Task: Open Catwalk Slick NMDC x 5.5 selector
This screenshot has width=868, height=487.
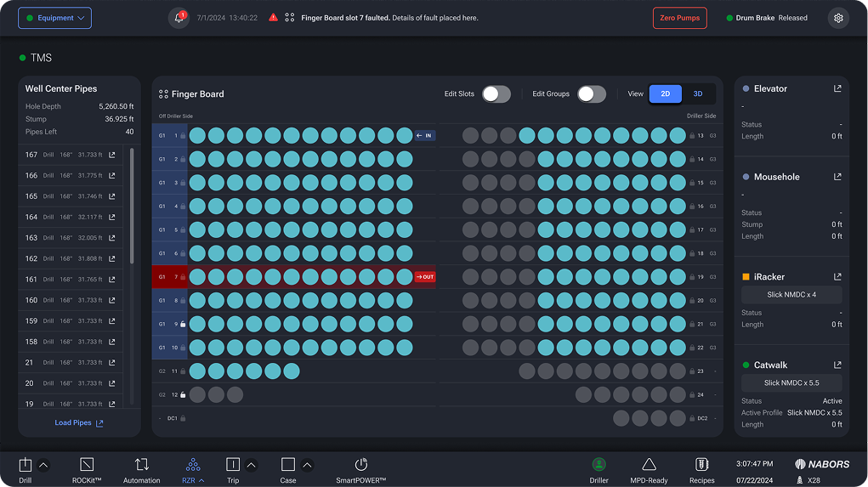Action: tap(791, 383)
